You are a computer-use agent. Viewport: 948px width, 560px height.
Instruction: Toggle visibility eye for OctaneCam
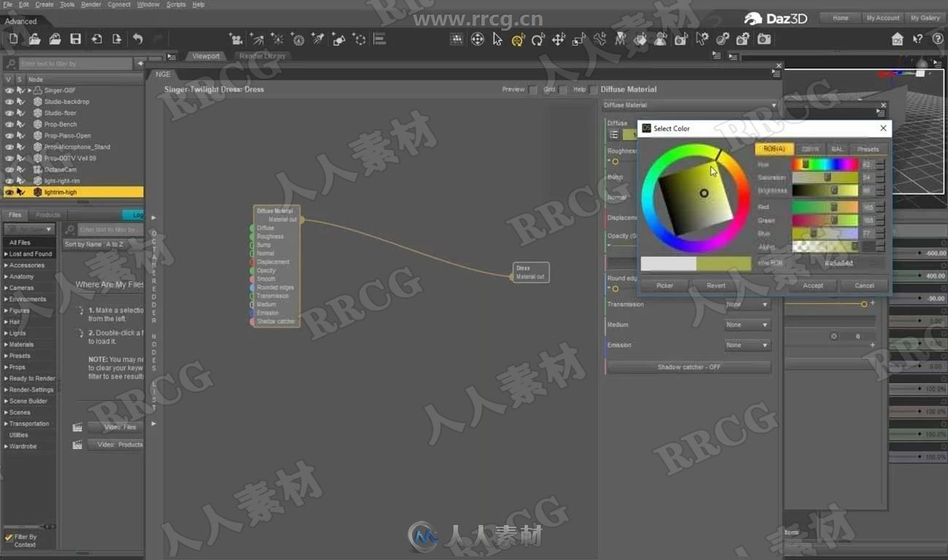click(x=9, y=170)
